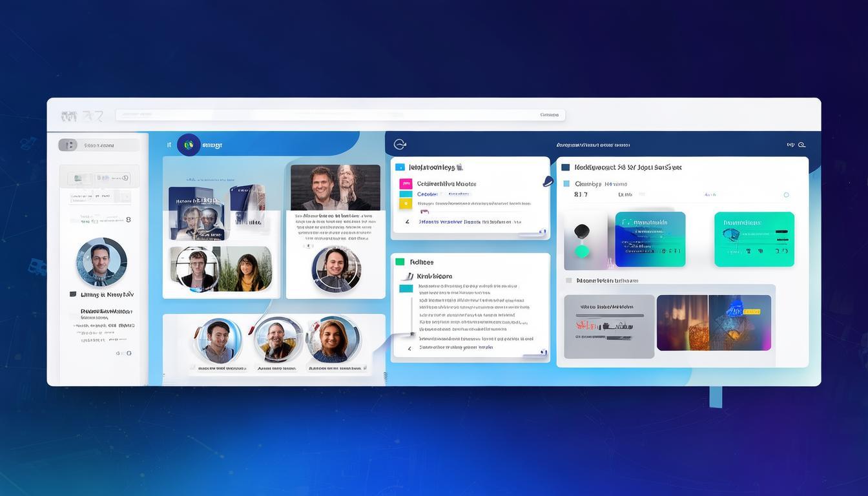Screen dimensions: 868x496
Task: Click the round green logo icon in the blue header
Action: coord(189,145)
